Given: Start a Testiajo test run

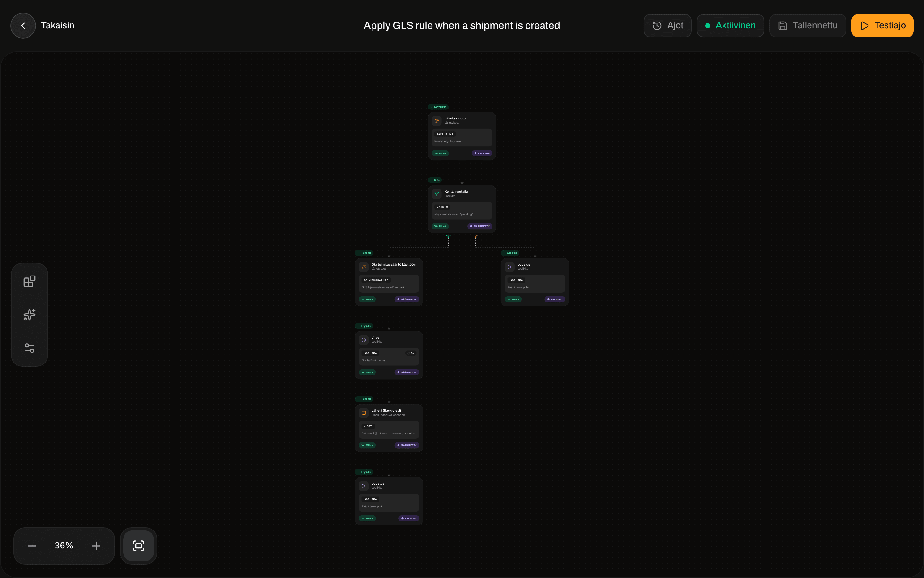Looking at the screenshot, I should coord(882,26).
